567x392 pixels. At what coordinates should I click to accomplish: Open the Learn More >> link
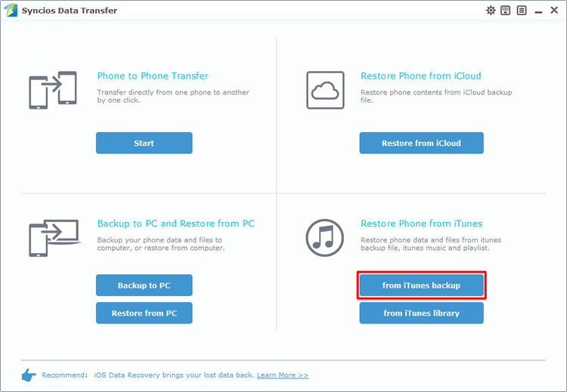click(x=283, y=375)
